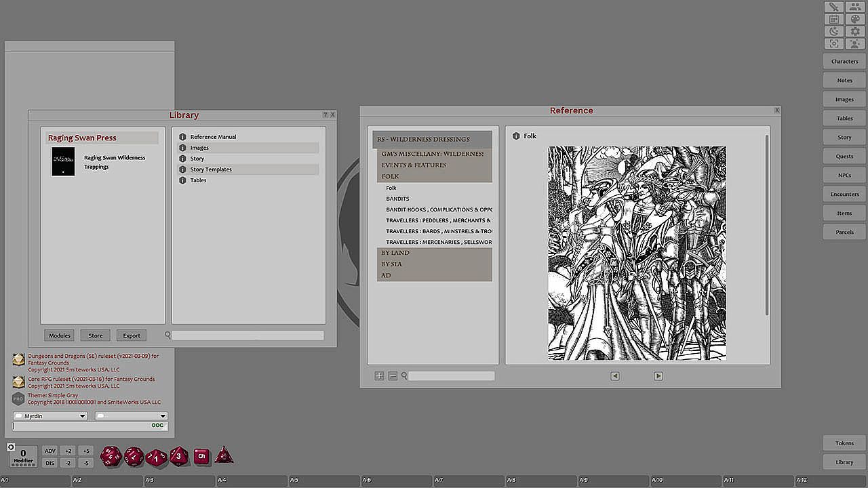Click the Export button in Library
Viewport: 868px width, 488px height.
pos(131,335)
